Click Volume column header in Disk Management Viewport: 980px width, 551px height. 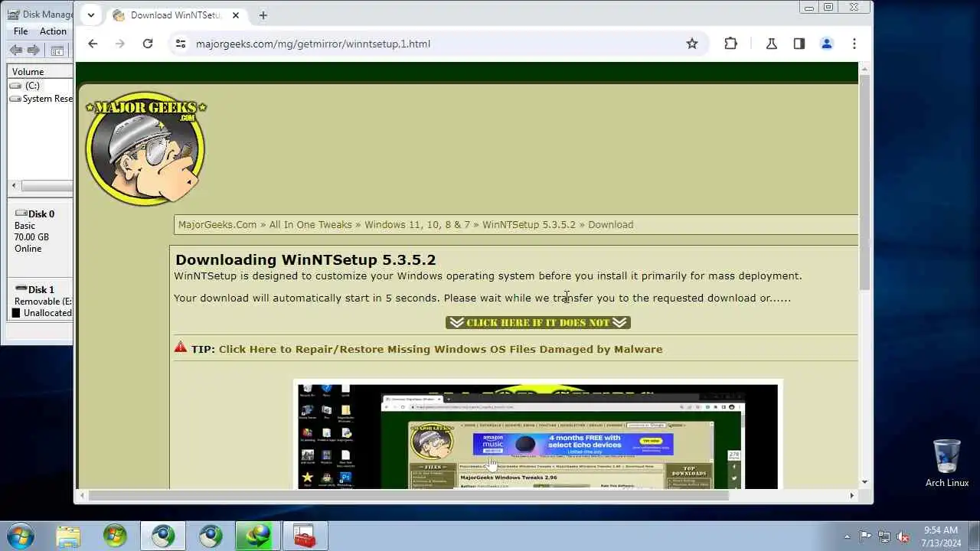point(41,71)
